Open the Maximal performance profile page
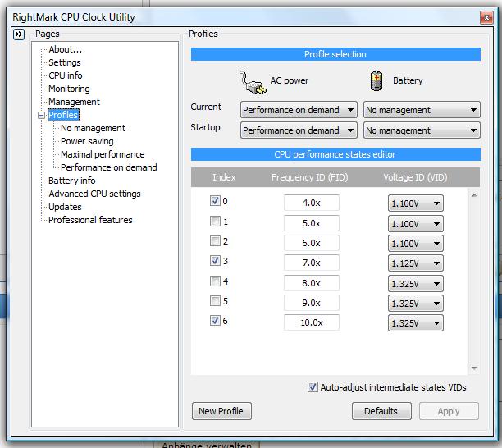502x448 pixels. click(103, 154)
